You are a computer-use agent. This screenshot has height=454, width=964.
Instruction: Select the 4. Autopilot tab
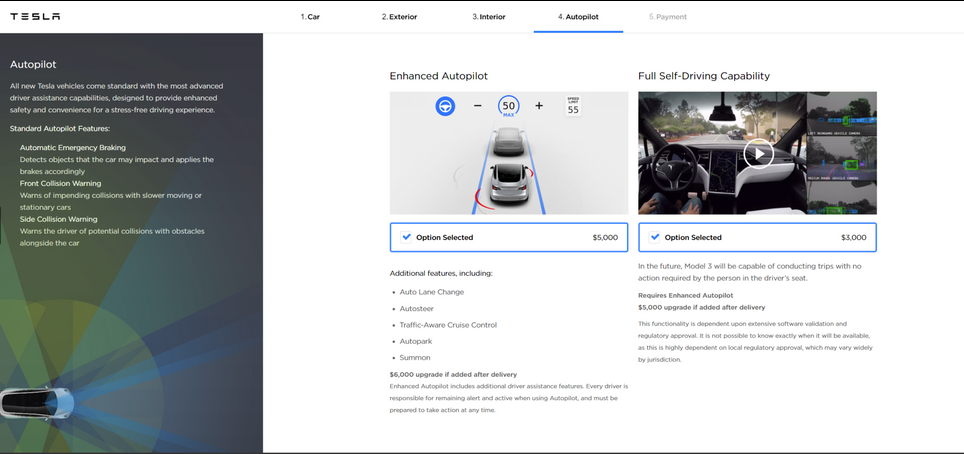578,17
